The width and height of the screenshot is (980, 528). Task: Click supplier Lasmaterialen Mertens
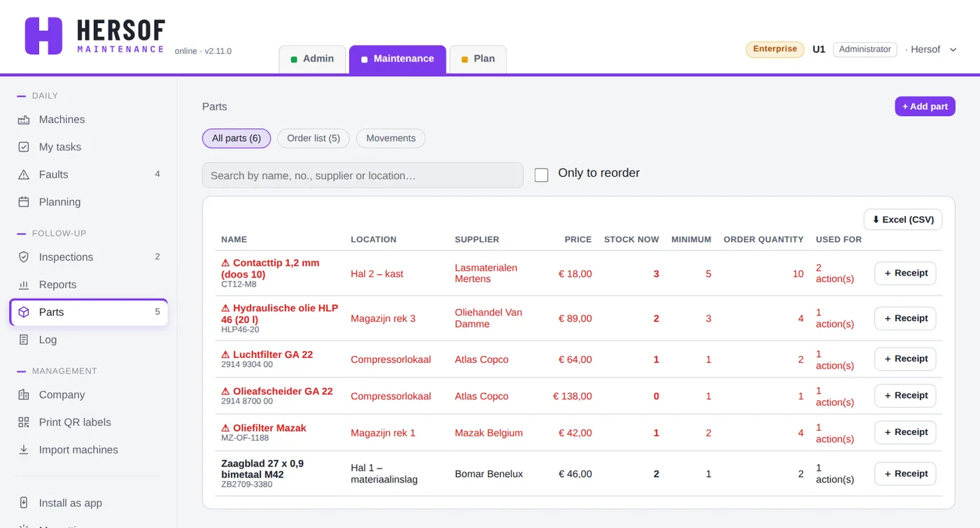486,273
